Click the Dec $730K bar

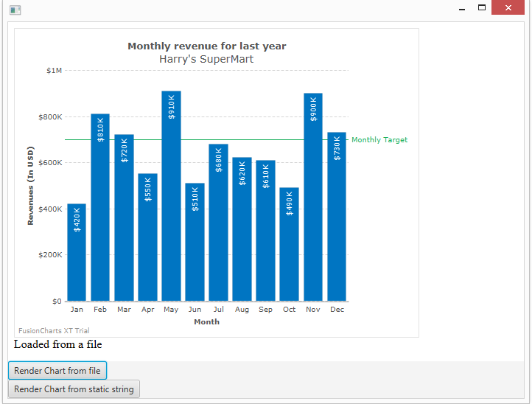pos(336,217)
